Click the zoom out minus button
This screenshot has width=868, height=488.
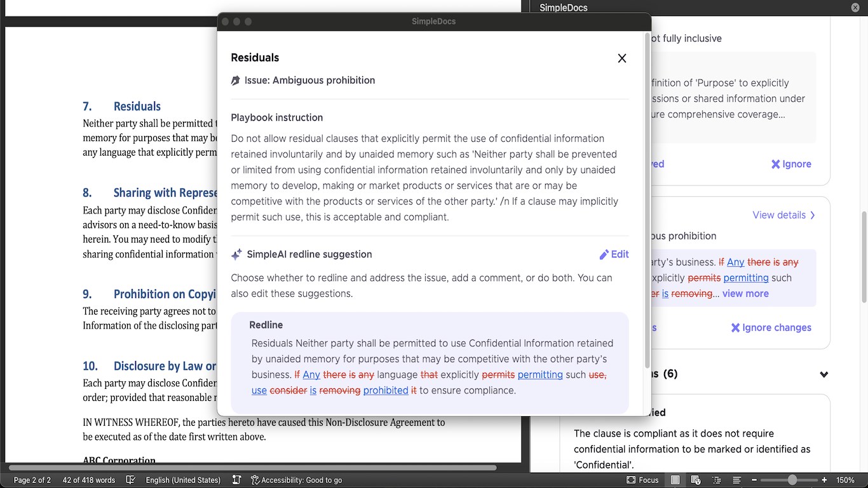(x=754, y=480)
